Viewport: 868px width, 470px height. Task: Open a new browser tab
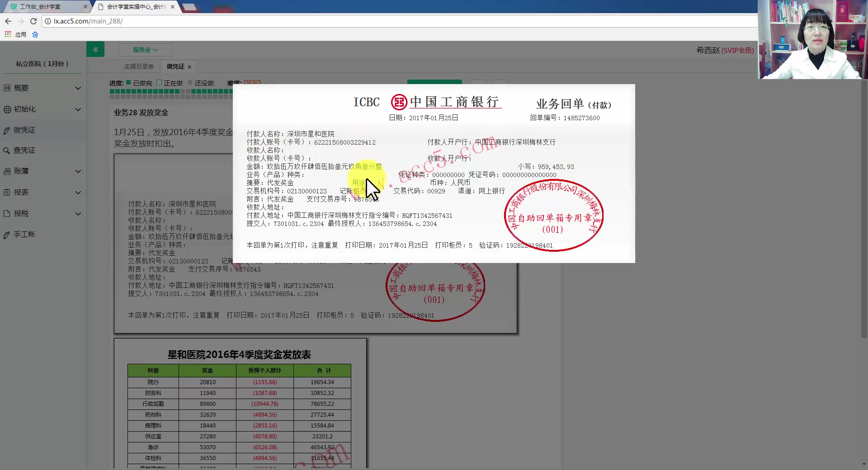point(189,7)
